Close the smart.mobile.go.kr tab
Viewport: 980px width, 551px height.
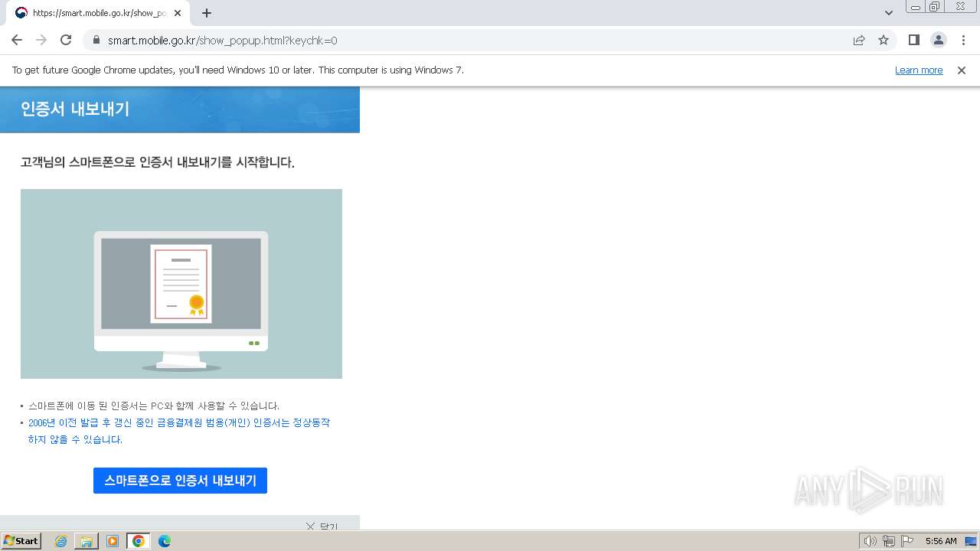coord(178,13)
